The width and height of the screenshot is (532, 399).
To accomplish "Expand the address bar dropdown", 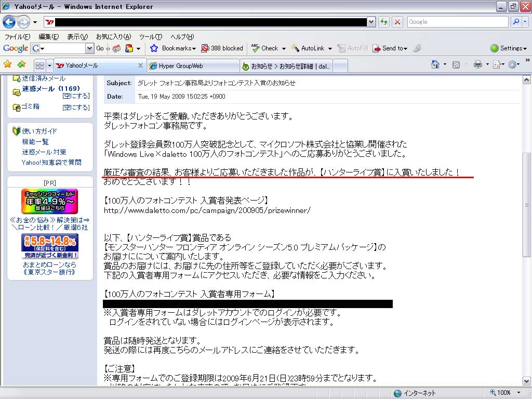I will (371, 22).
